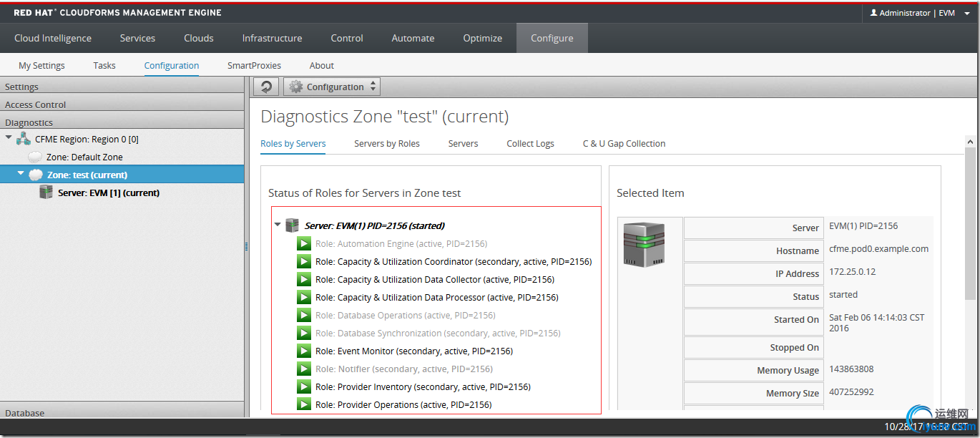
Task: Select CFME Region: Region 0 [0] node
Action: pyautogui.click(x=87, y=139)
